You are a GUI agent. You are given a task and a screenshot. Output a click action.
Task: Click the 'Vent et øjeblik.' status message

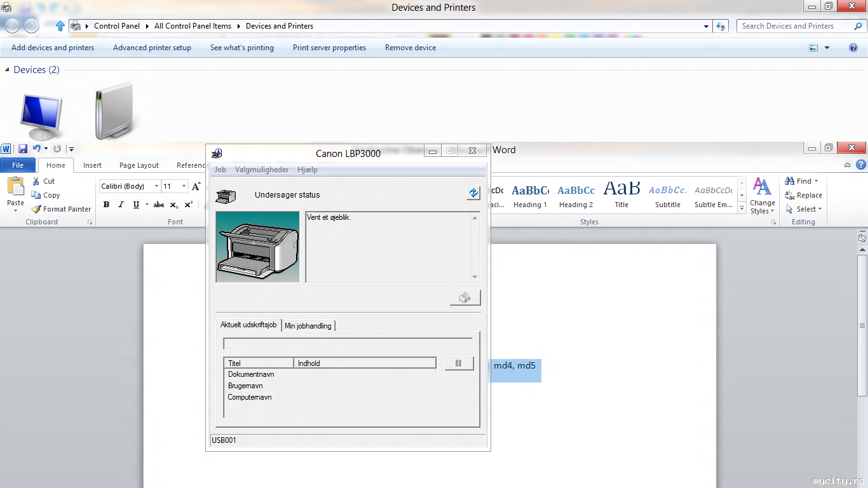coord(329,217)
